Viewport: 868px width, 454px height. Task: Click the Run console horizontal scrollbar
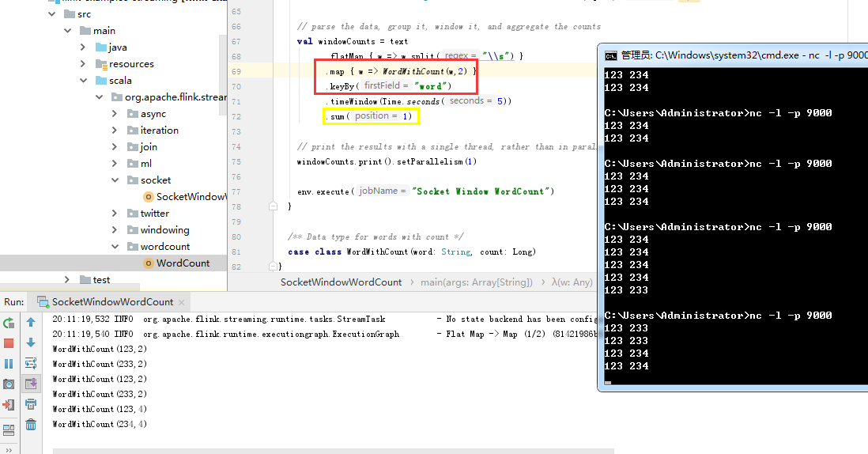(x=334, y=451)
